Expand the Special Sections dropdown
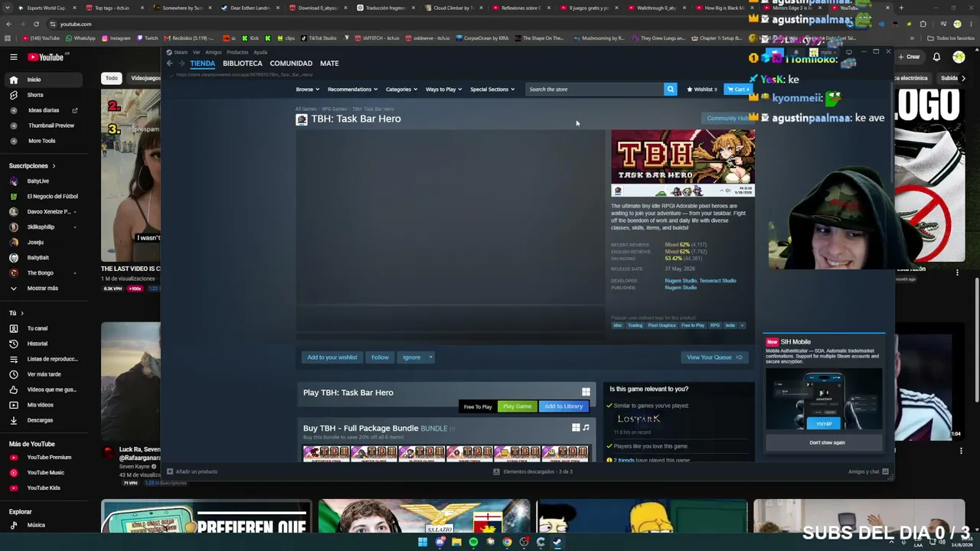This screenshot has width=980, height=551. pyautogui.click(x=492, y=90)
